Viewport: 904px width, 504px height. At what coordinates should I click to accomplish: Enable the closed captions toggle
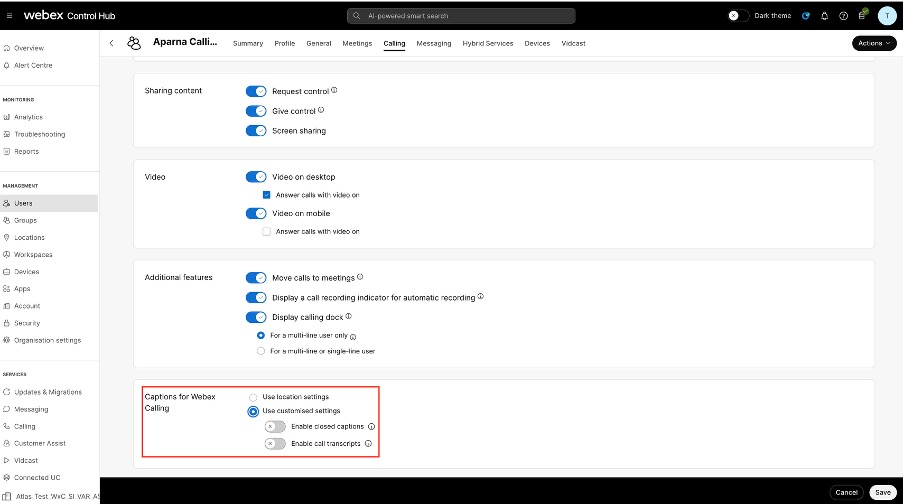coord(275,426)
